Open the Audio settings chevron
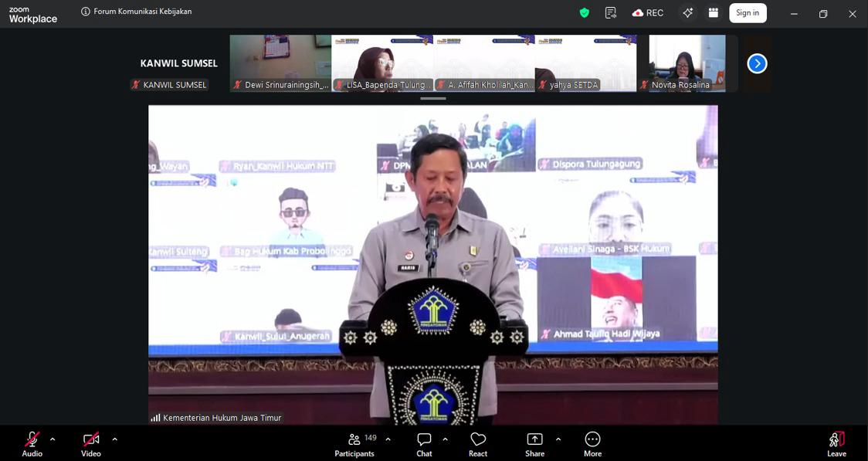Viewport: 868px width, 461px height. 52,438
